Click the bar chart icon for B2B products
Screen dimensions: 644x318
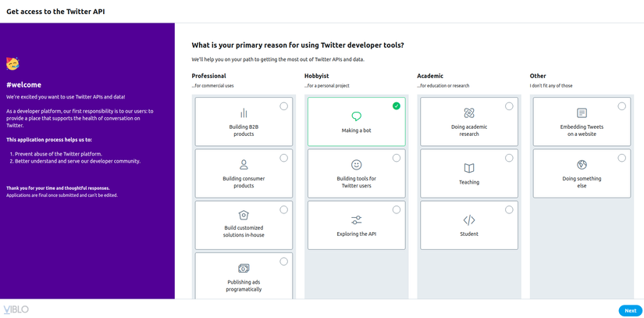tap(244, 113)
